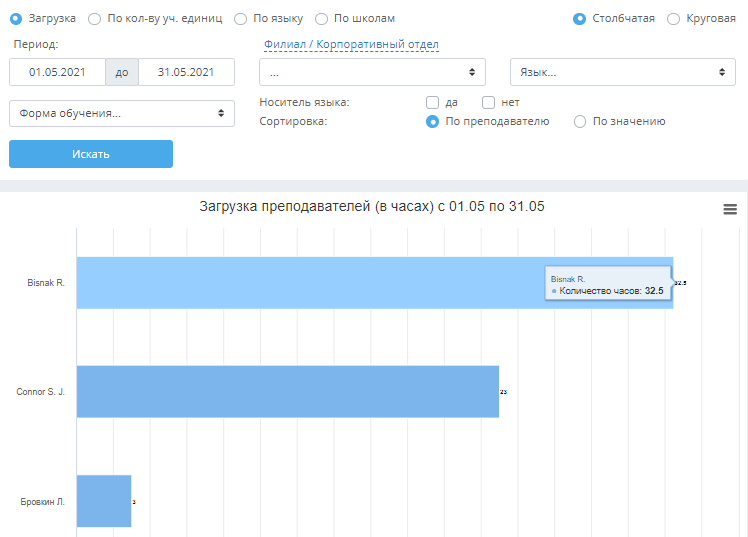The height and width of the screenshot is (537, 748).
Task: Open the branch selection dropdown
Action: [x=372, y=72]
